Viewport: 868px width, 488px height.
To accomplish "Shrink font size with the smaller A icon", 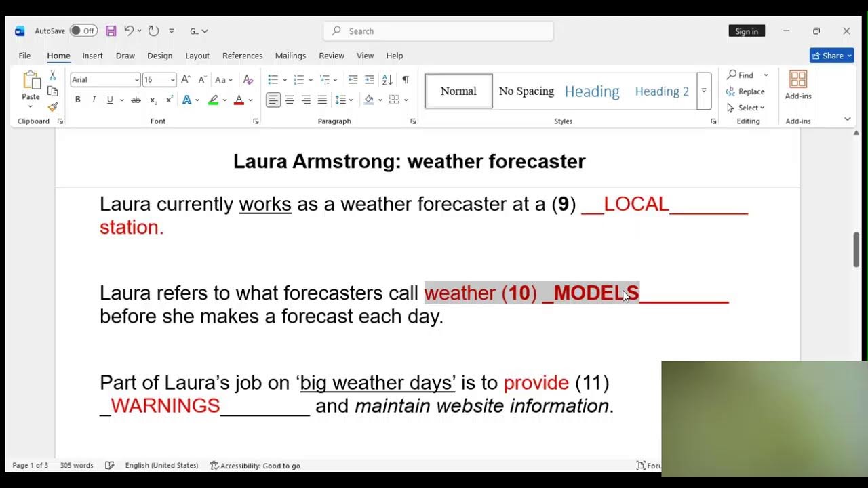I will pos(202,80).
